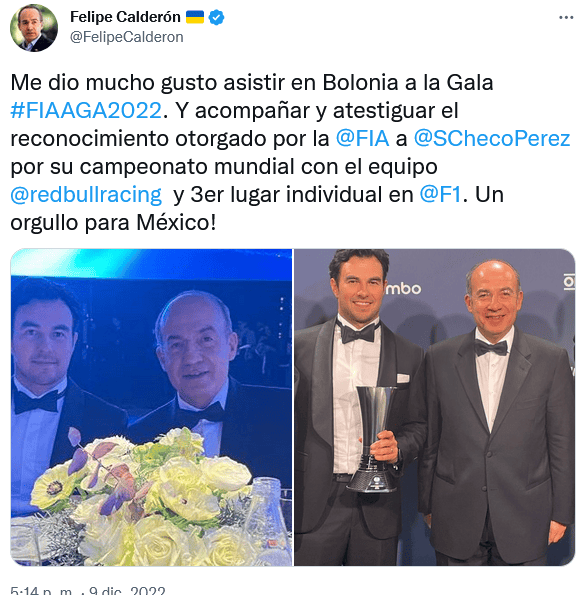This screenshot has width=586, height=595.
Task: Open the left photo with flower centerpiece
Action: pos(151,407)
